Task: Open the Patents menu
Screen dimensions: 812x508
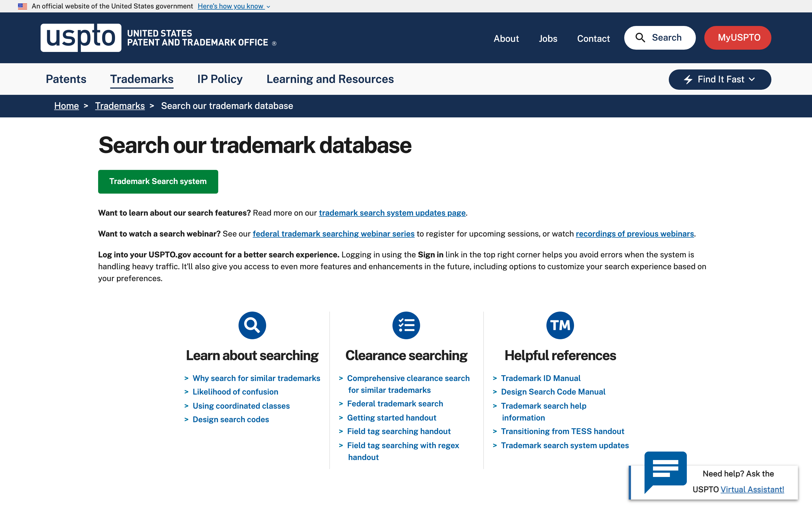Action: [x=66, y=79]
